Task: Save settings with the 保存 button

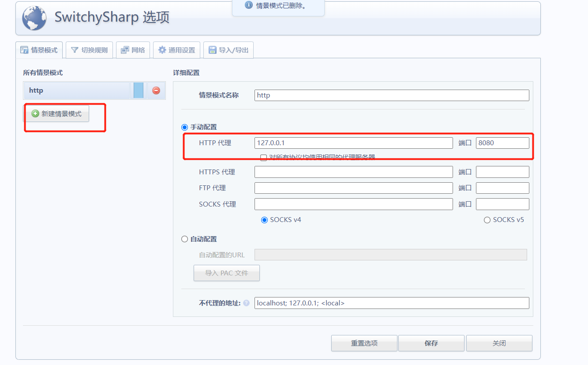Action: pyautogui.click(x=431, y=343)
